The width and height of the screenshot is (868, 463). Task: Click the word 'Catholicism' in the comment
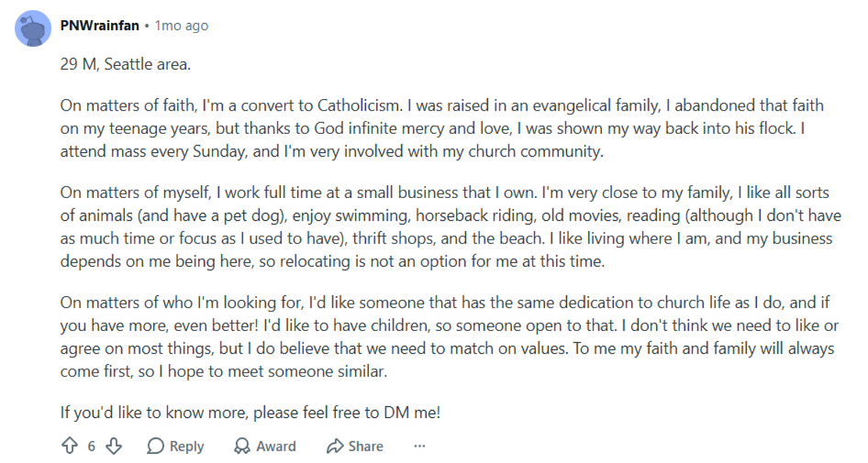pyautogui.click(x=358, y=105)
